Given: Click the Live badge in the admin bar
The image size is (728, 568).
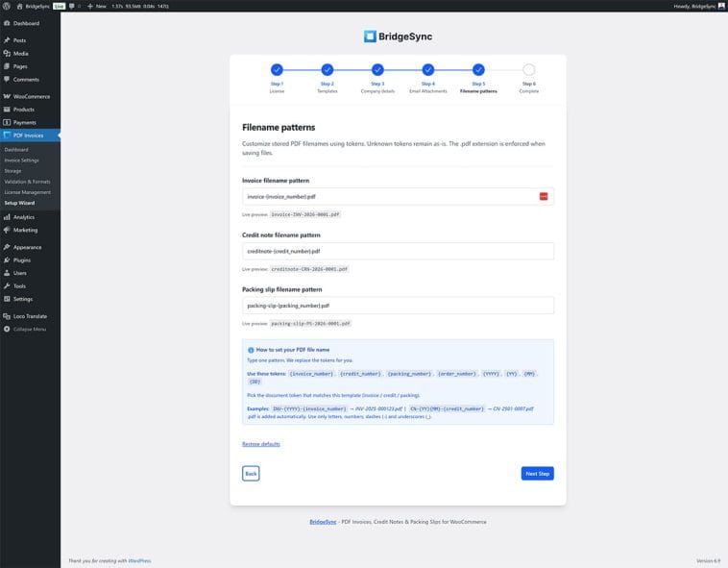Looking at the screenshot, I should 59,6.
